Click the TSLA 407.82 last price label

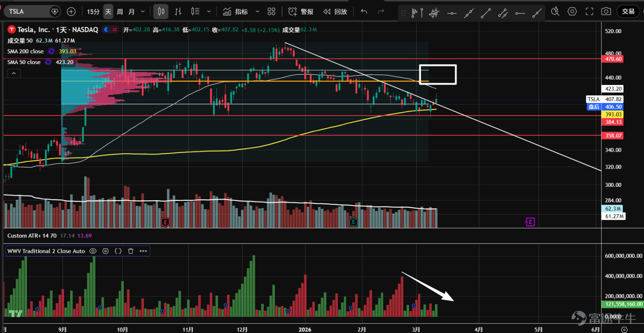pyautogui.click(x=605, y=99)
